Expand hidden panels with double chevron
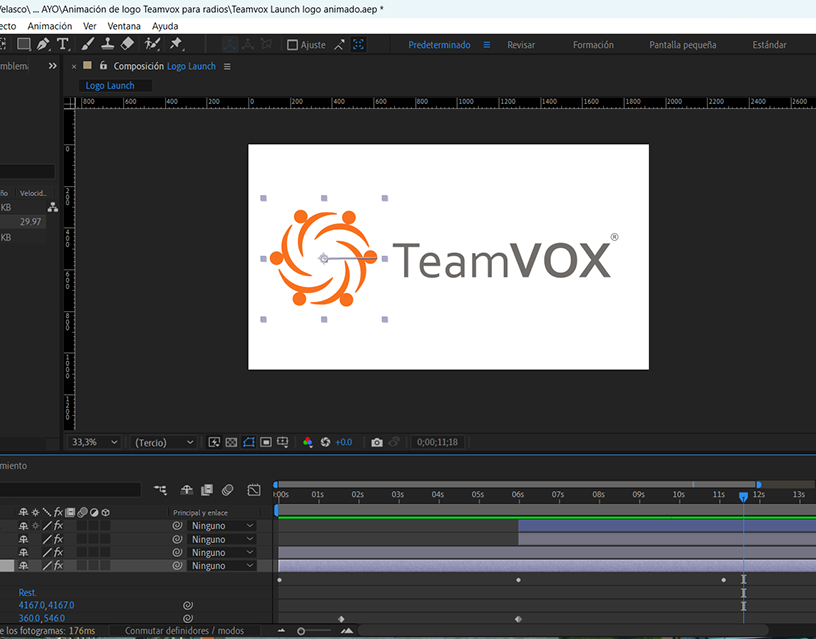 pos(53,66)
